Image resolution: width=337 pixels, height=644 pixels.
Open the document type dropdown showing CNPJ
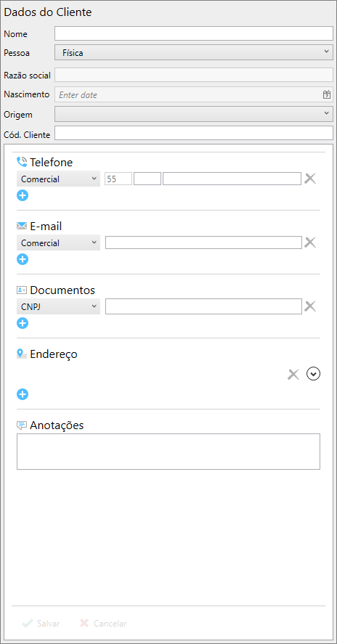(x=58, y=306)
